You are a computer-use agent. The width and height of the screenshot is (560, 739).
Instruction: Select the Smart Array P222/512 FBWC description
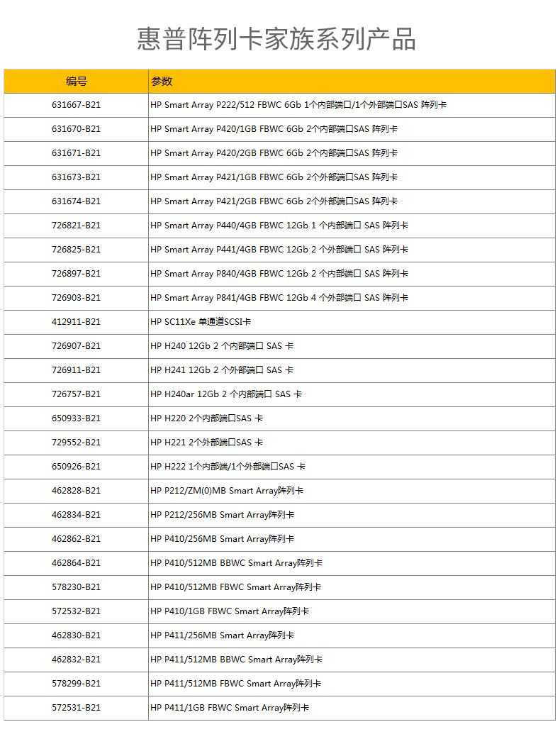(298, 105)
